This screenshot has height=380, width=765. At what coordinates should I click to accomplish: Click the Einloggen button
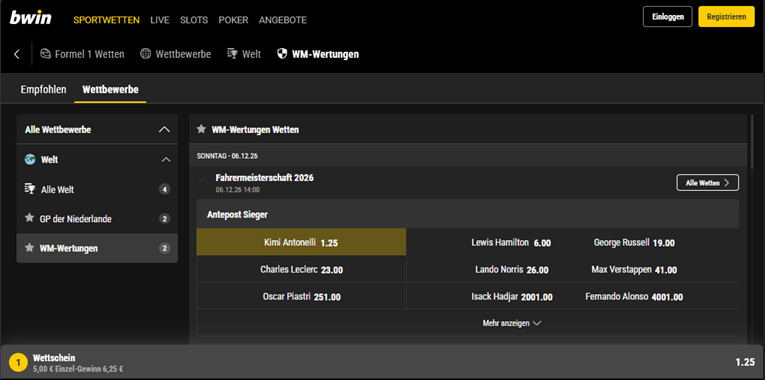pyautogui.click(x=667, y=17)
